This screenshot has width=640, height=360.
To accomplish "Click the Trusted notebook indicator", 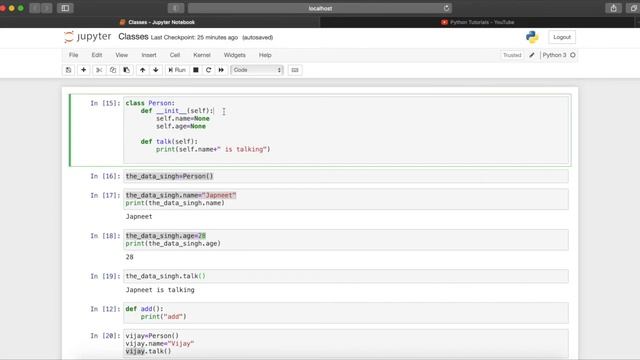I will (512, 55).
